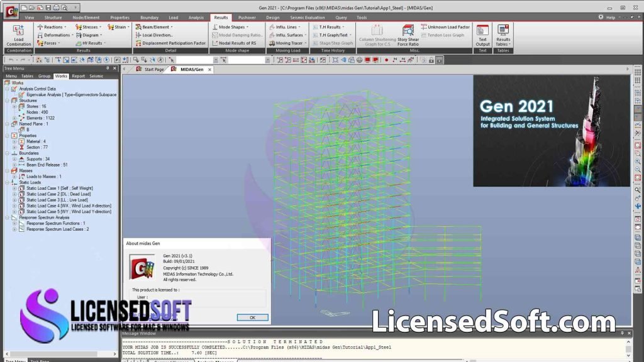Click the Forces results icon

click(x=40, y=43)
